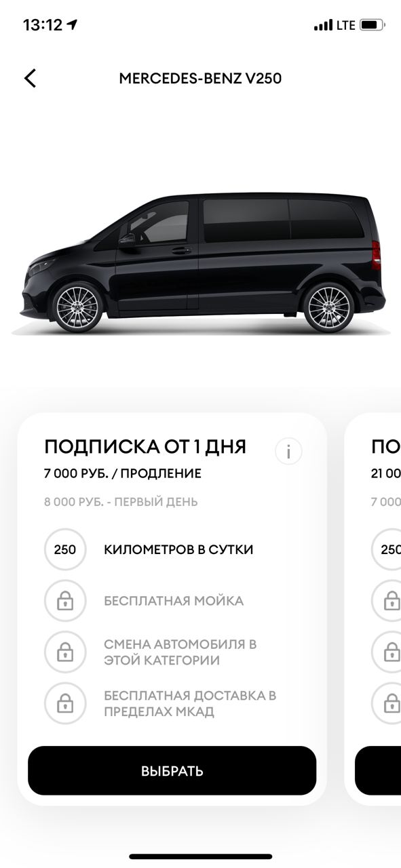Tap the home indicator bar at bottom
Screen dimensions: 401x868
(x=201, y=857)
